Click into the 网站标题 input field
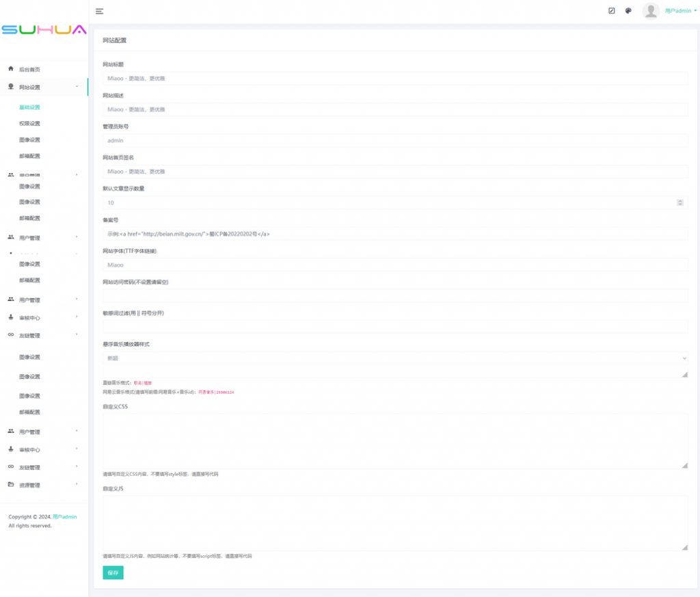 tap(395, 78)
